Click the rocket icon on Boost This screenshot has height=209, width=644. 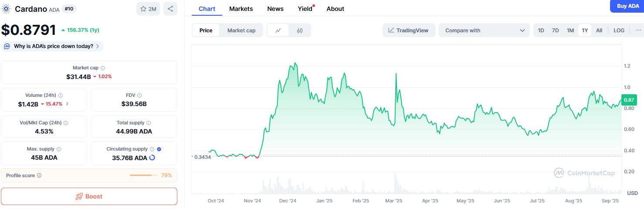click(x=79, y=196)
